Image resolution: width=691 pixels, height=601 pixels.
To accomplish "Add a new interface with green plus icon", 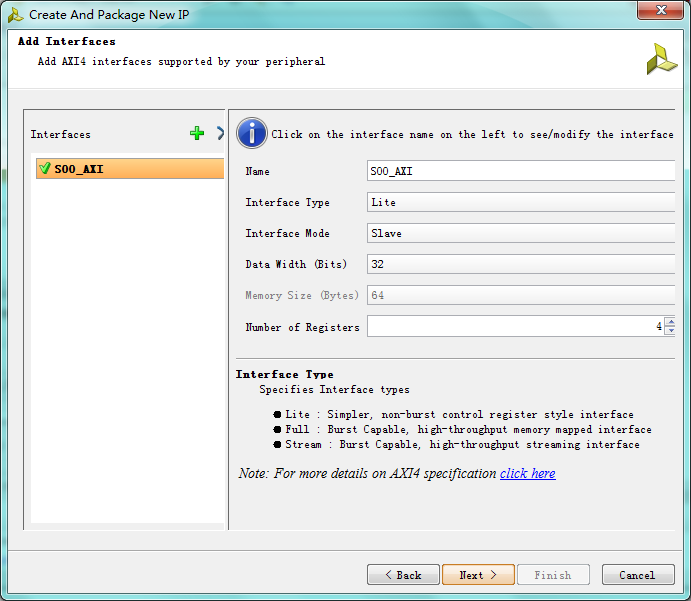I will coord(197,133).
